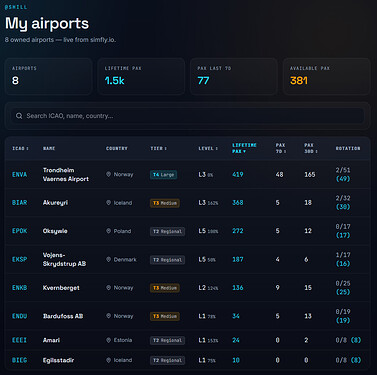Click T3 Medium badge in Bardufoss row
Screen dimensions: 377x375
pyautogui.click(x=165, y=316)
